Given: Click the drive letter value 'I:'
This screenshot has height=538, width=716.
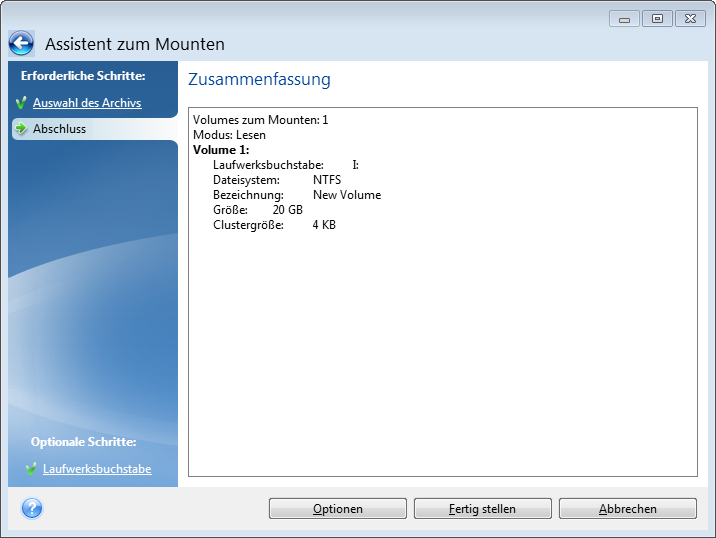Looking at the screenshot, I should tap(355, 165).
